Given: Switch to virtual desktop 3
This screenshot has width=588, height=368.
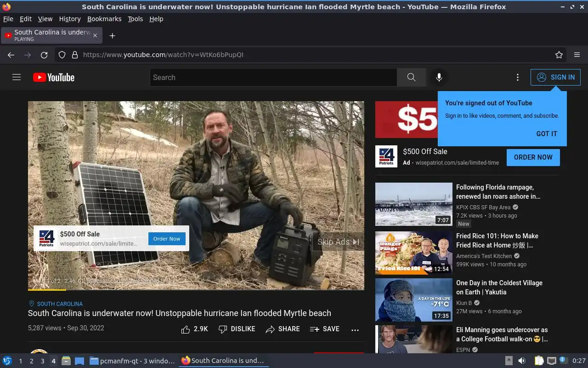Looking at the screenshot, I should [42, 361].
